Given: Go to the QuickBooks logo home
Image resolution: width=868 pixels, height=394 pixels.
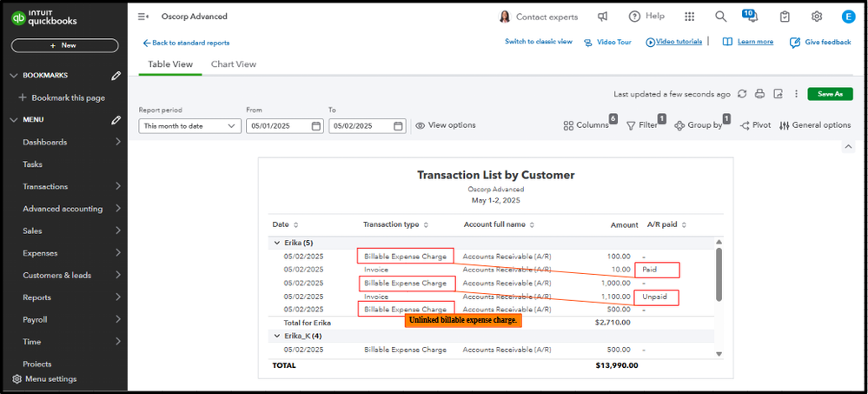Looking at the screenshot, I should pos(44,18).
